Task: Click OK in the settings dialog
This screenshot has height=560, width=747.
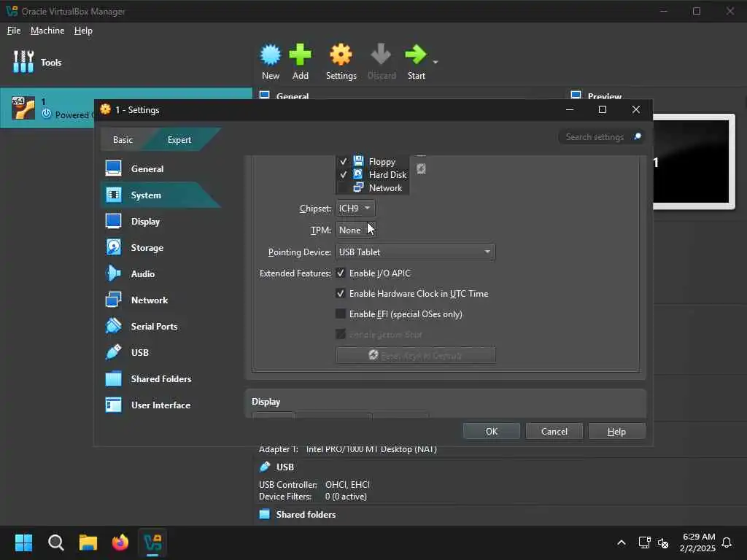Action: click(492, 431)
